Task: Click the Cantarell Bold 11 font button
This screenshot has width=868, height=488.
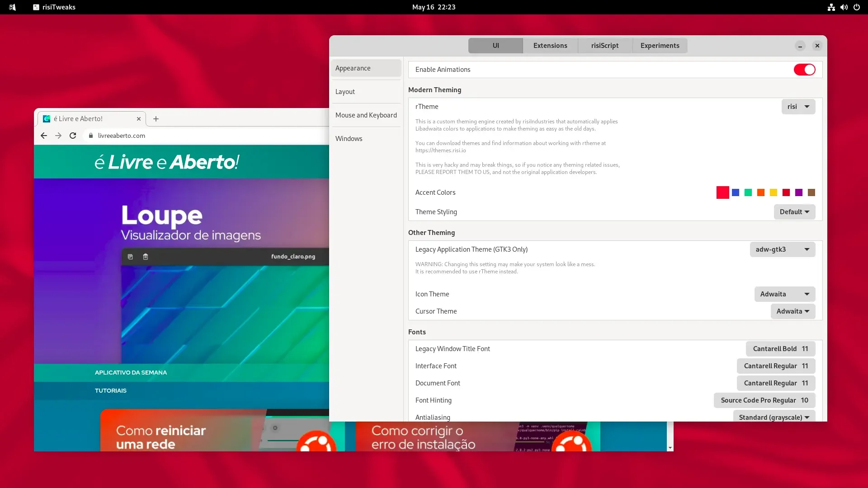Action: coord(781,349)
